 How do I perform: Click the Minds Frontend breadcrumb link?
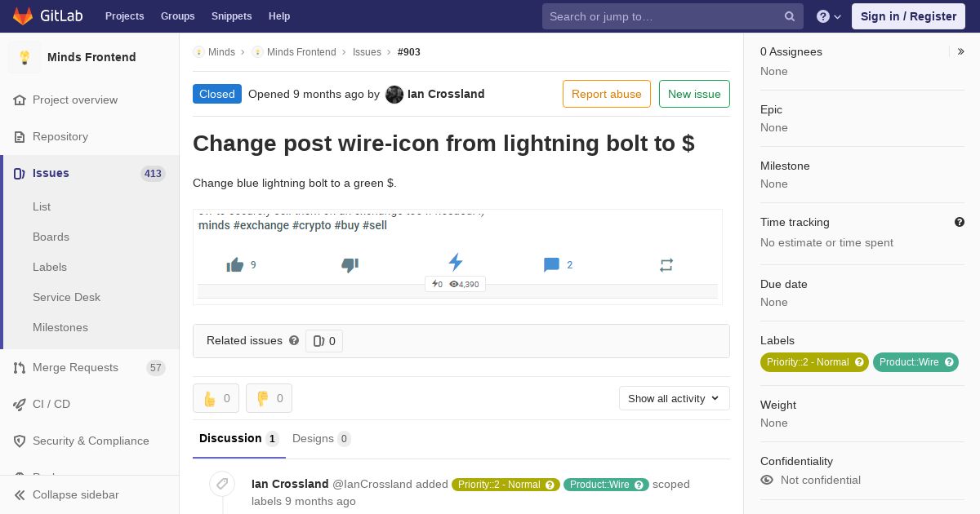point(301,51)
